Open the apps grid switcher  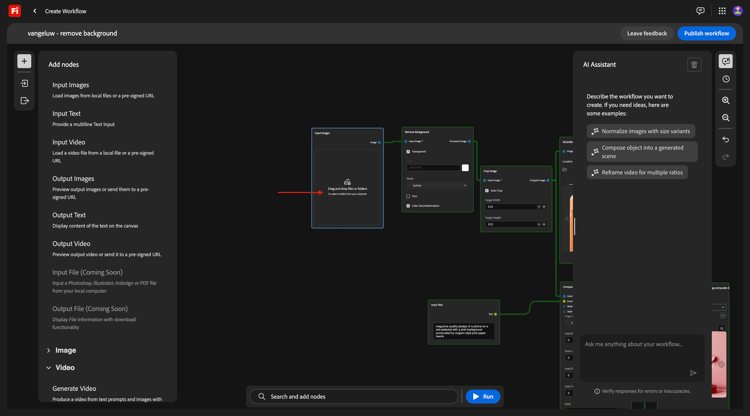pos(722,11)
